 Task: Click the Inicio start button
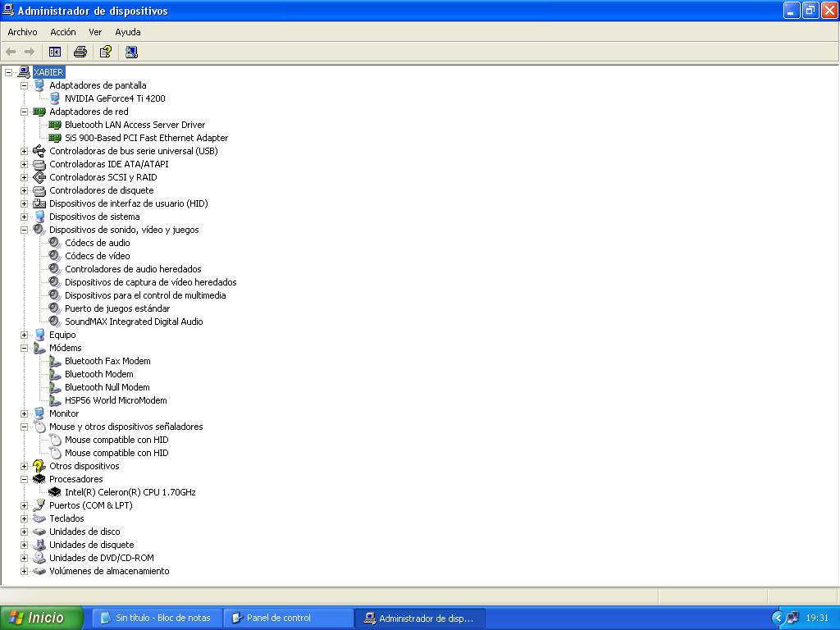click(x=41, y=618)
